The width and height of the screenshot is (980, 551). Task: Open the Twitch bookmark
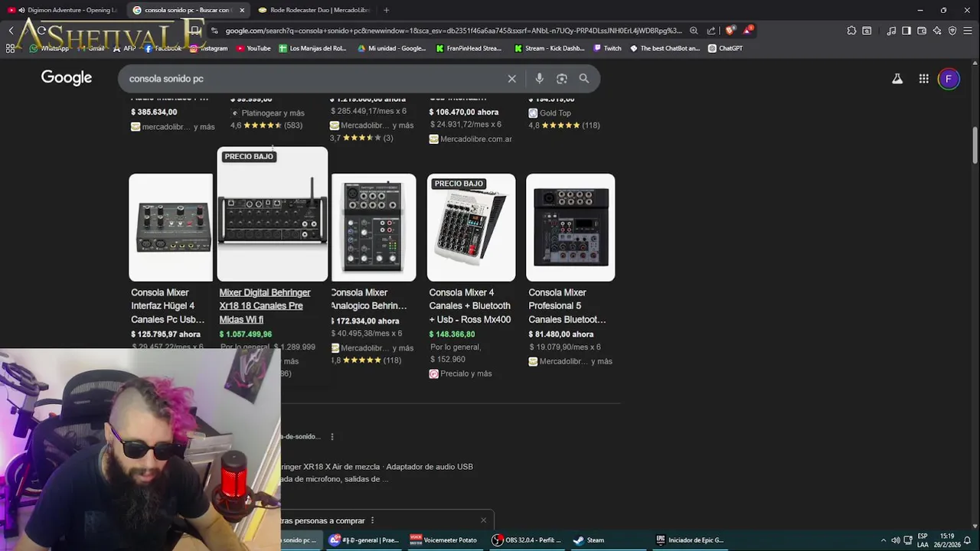point(608,48)
